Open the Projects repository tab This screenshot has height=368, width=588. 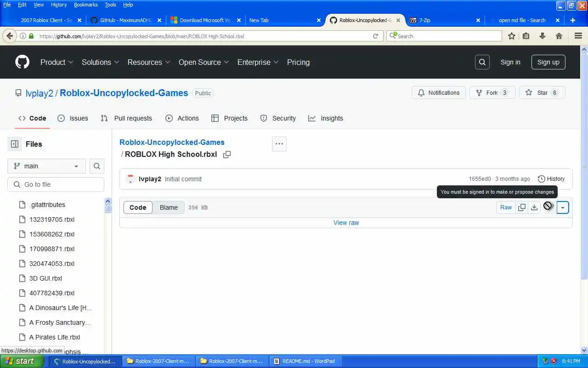[229, 118]
